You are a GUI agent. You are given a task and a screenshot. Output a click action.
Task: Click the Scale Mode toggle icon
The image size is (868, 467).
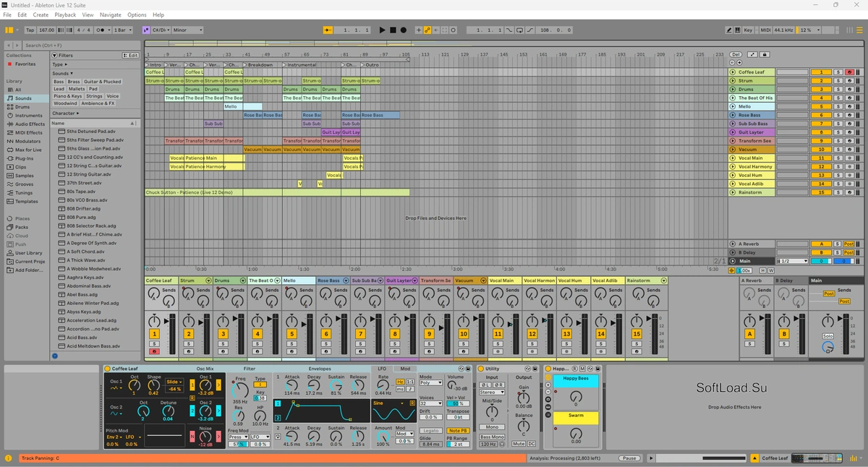click(x=145, y=30)
